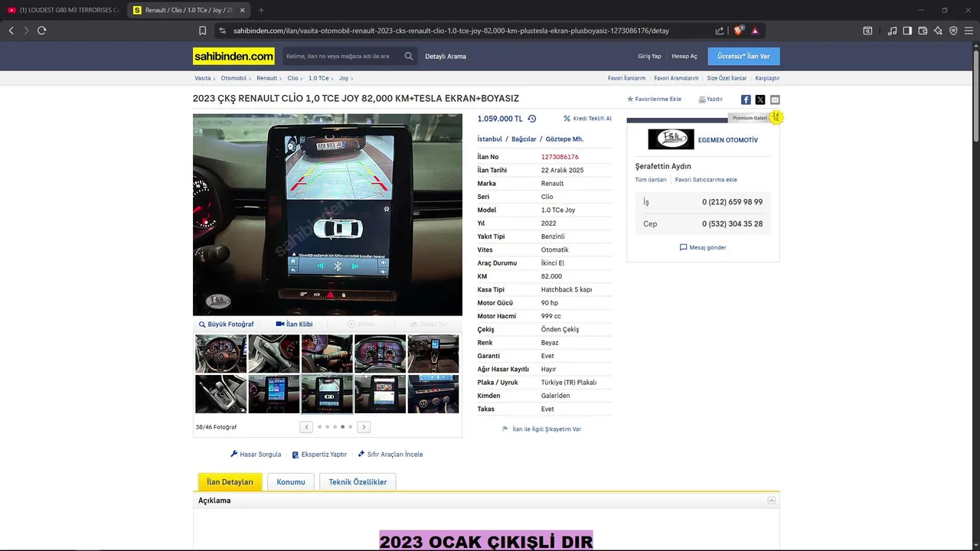Open the share icon in the address bar

coord(720,31)
